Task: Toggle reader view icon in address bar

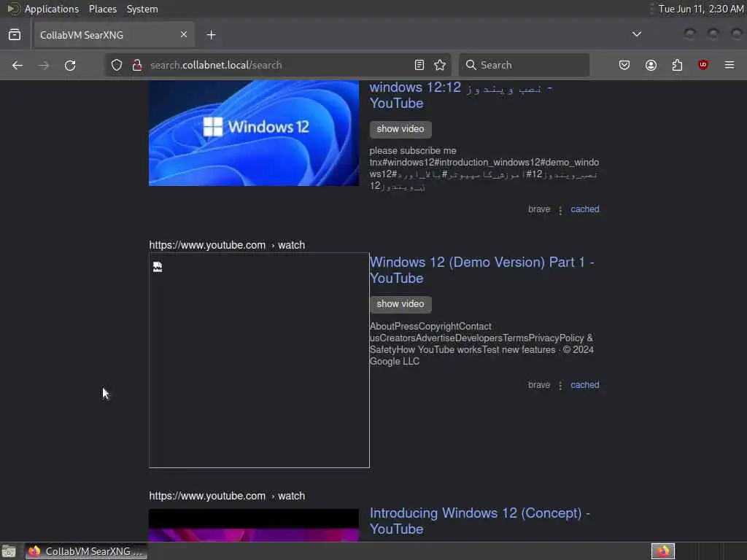Action: coord(419,65)
